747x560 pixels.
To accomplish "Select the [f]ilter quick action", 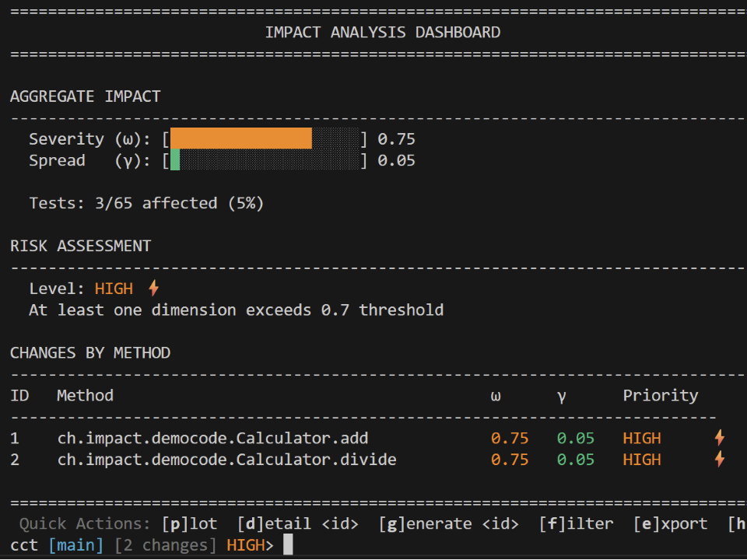I will click(577, 523).
